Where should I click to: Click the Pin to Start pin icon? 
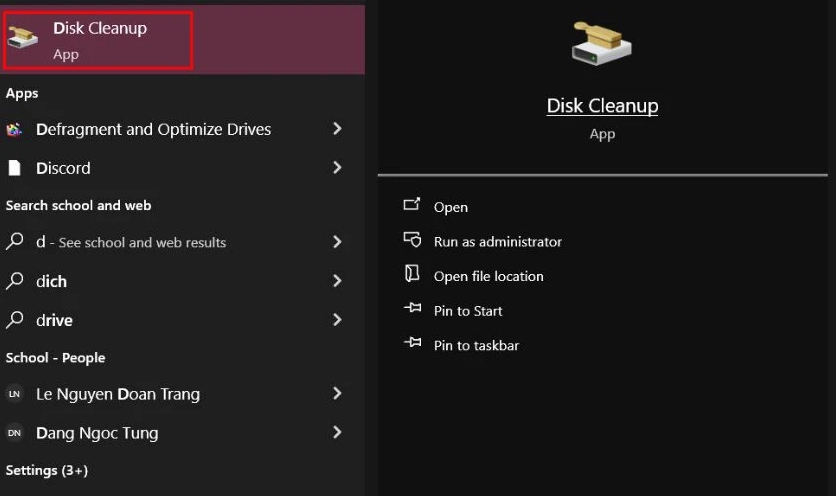413,308
